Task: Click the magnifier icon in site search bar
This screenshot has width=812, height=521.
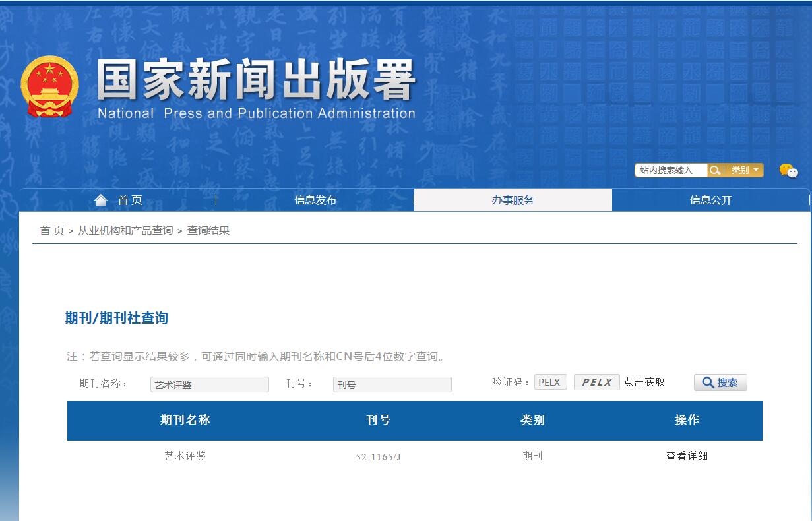Action: point(714,169)
